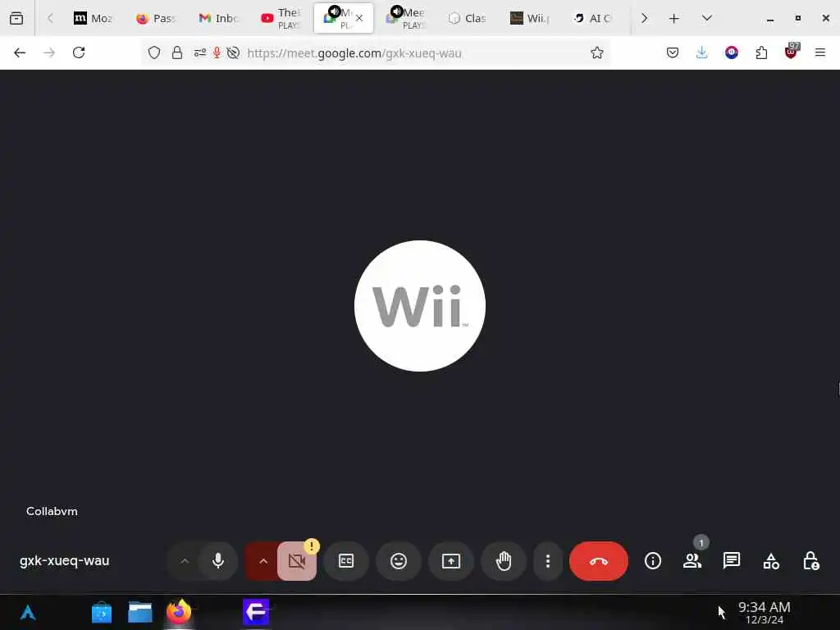Leave the call with red hang-up button
The image size is (840, 630).
598,561
